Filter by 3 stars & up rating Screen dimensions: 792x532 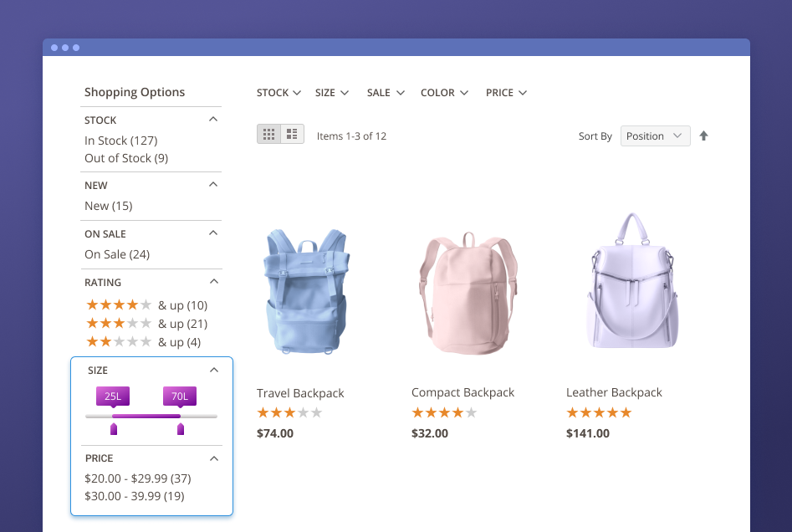point(146,324)
